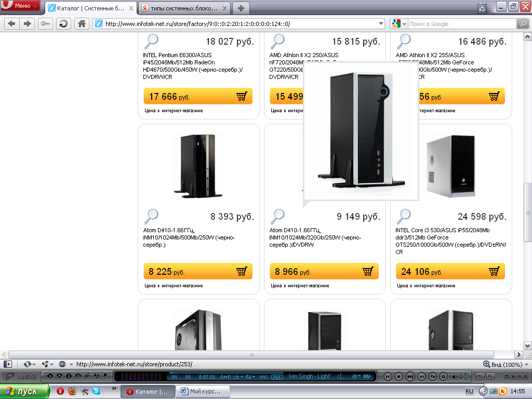This screenshot has height=399, width=532.
Task: Zoom the AMD Athlon II X2 255 image
Action: [404, 42]
